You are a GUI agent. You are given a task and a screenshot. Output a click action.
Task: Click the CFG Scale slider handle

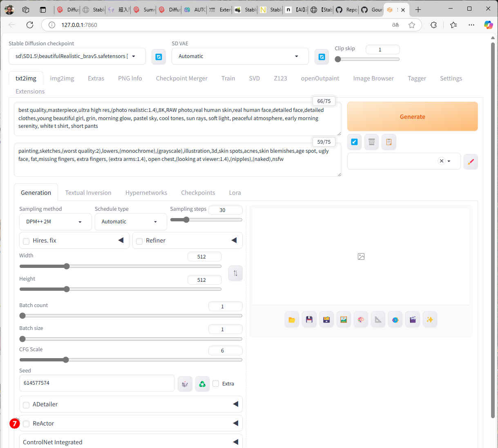pyautogui.click(x=66, y=360)
